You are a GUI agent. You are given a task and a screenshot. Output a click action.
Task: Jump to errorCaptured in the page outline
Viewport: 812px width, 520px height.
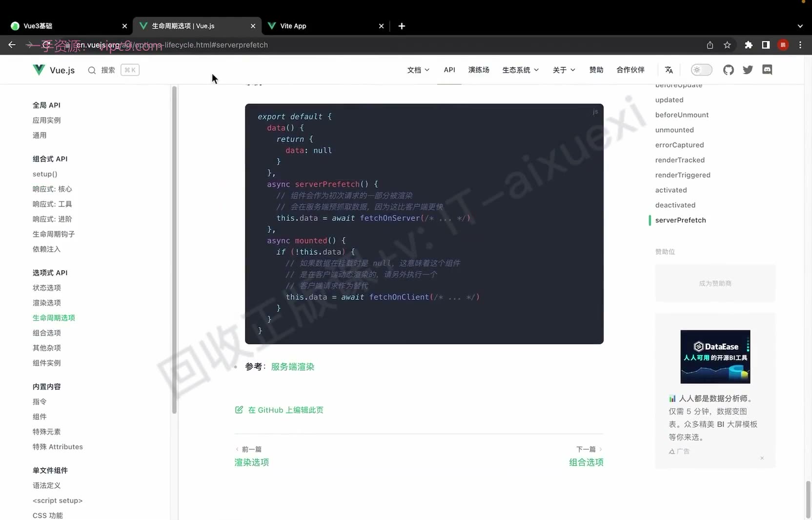coord(679,145)
